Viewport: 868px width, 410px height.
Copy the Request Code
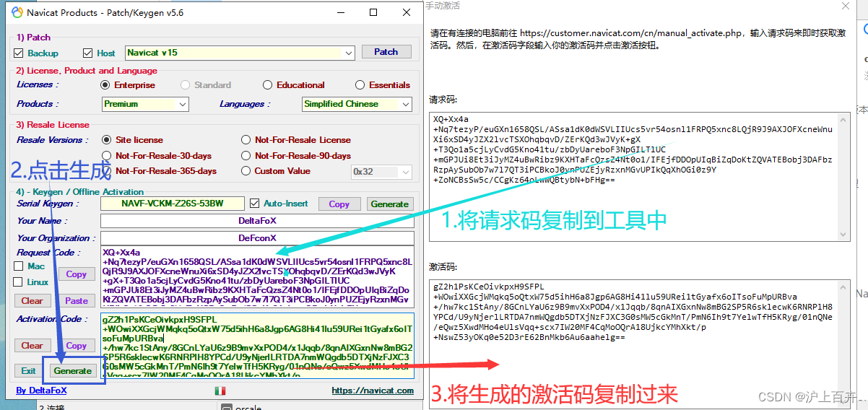(77, 274)
